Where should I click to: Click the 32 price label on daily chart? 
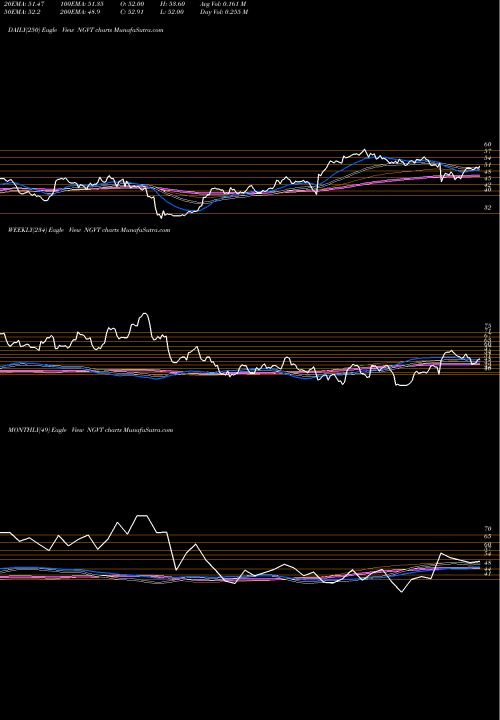[488, 208]
